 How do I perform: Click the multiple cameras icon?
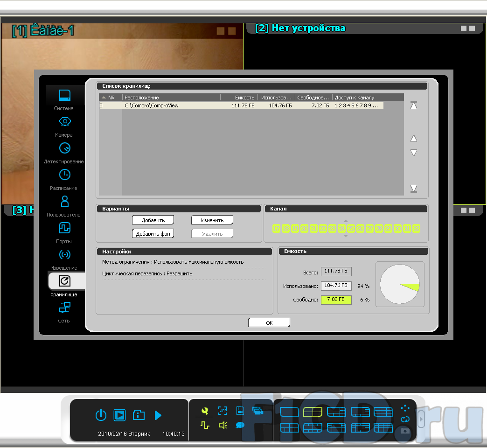[x=257, y=411]
